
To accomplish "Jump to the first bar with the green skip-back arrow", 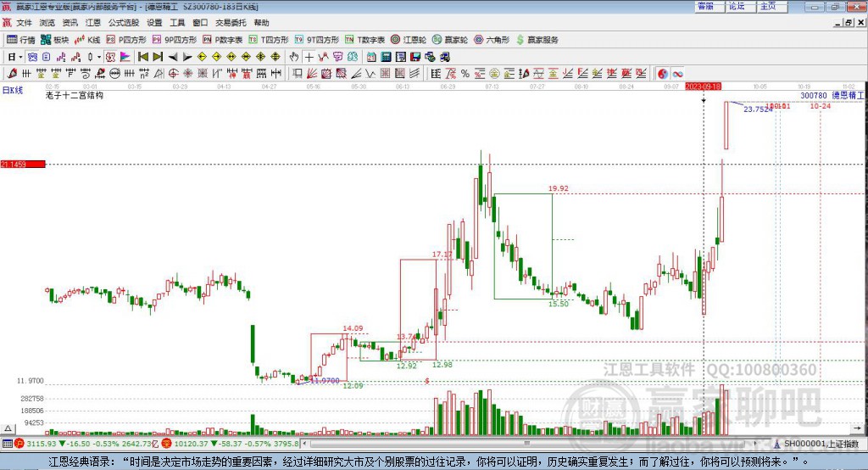I will pos(142,57).
